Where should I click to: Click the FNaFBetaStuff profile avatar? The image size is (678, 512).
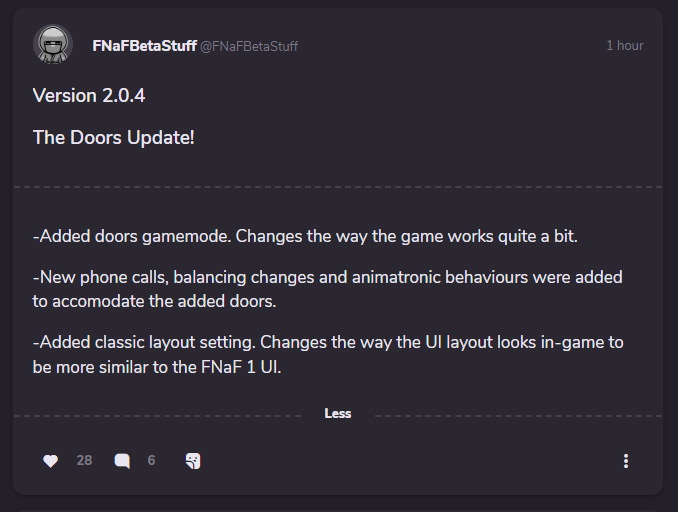(x=52, y=46)
